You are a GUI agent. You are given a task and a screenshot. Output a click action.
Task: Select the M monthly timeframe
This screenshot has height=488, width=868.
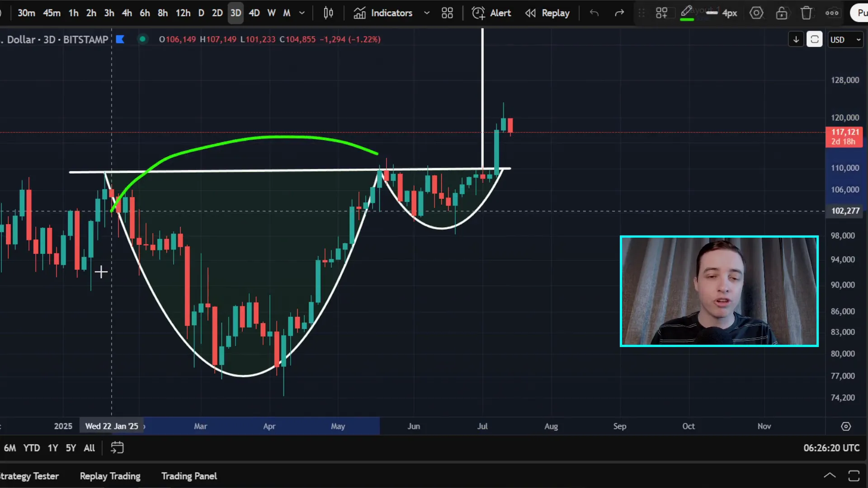(x=287, y=13)
